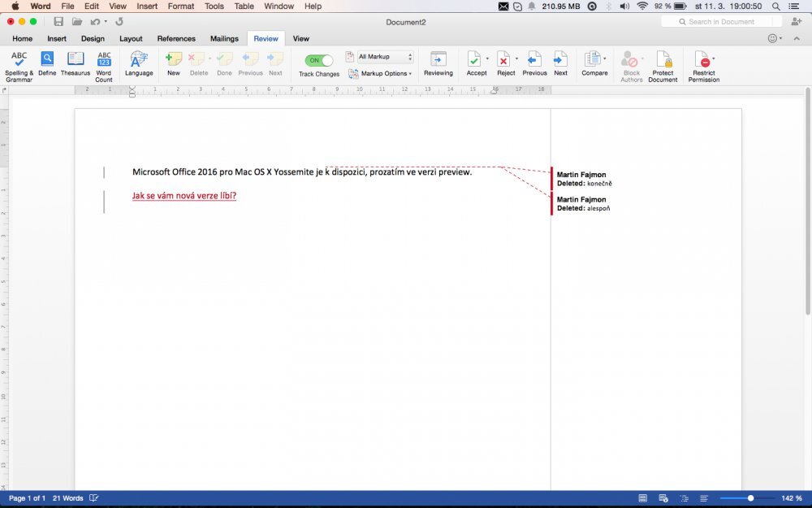Jump to the Next tracked change
Screen dimensions: 812x508
560,63
